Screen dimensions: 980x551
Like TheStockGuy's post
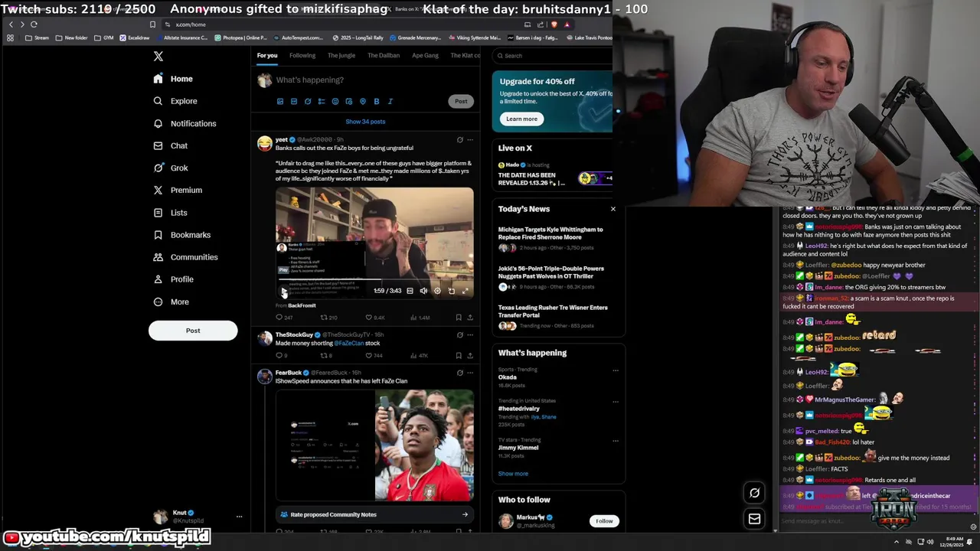tap(373, 356)
